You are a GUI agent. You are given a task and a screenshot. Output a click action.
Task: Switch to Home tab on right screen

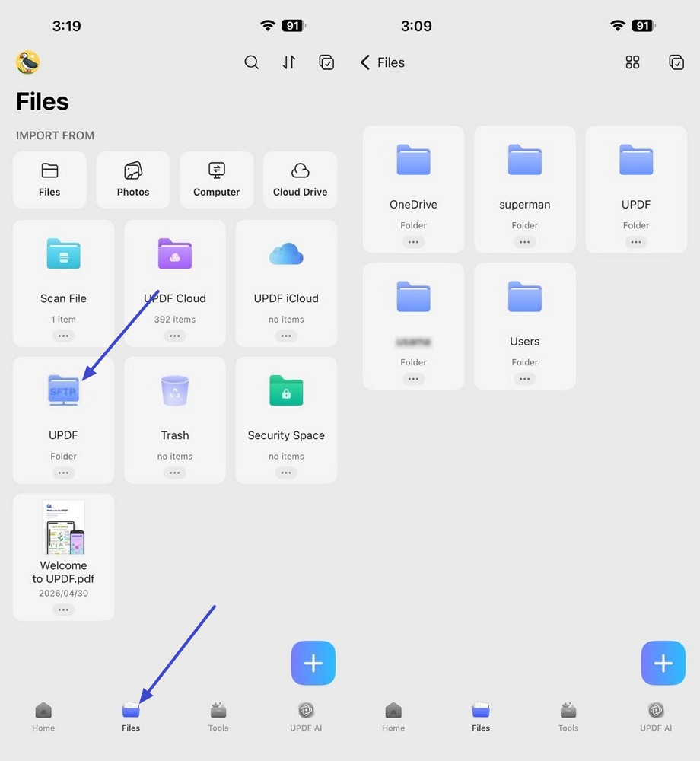point(393,718)
